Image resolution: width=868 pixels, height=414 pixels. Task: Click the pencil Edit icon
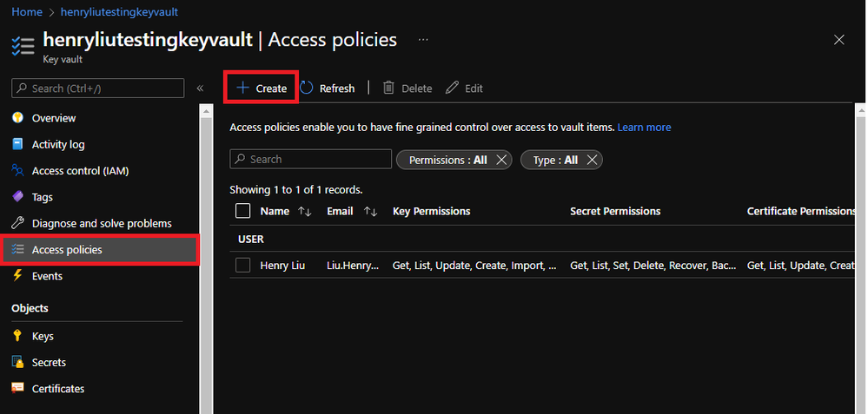click(453, 88)
